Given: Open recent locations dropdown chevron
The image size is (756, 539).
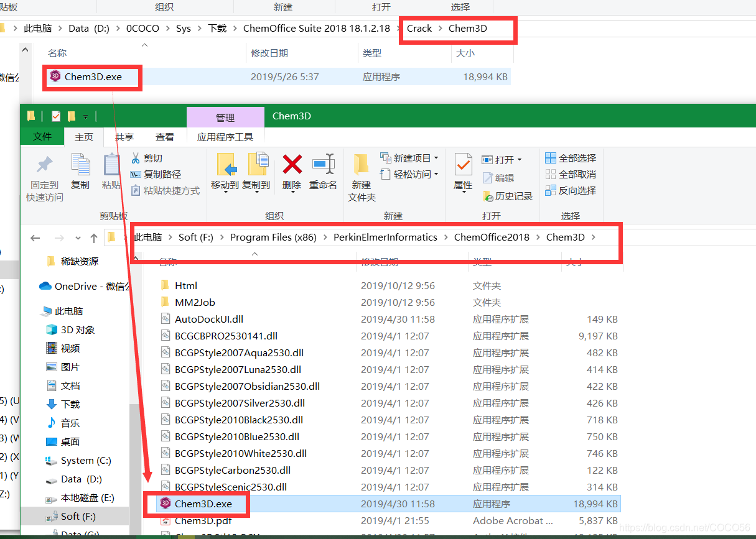Looking at the screenshot, I should (x=78, y=237).
